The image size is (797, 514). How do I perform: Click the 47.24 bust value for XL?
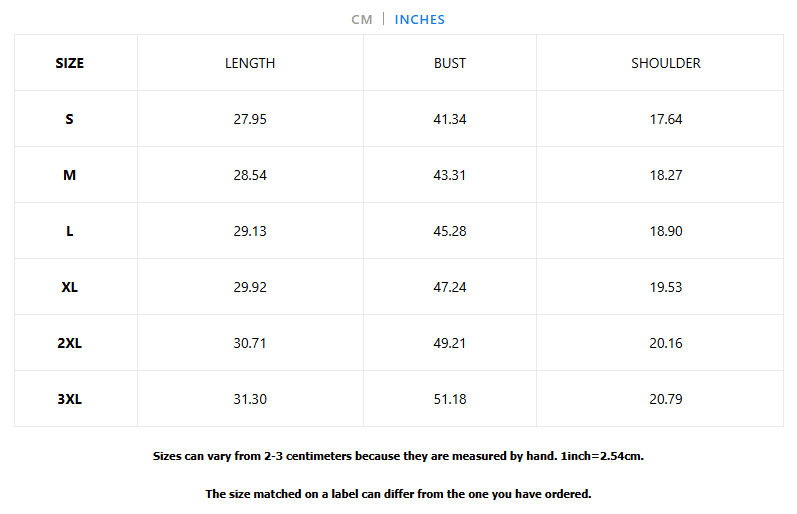click(450, 287)
